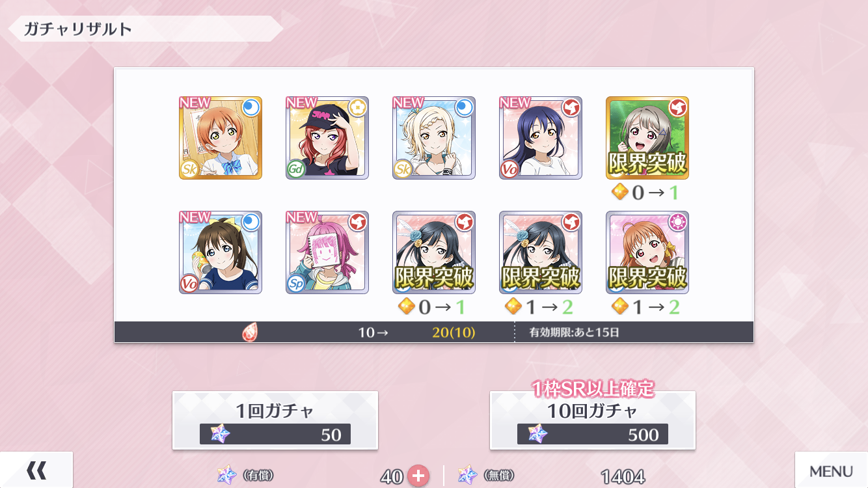868x488 pixels.
Task: Tap the 有効期限 expiry text in status bar
Action: coord(575,332)
